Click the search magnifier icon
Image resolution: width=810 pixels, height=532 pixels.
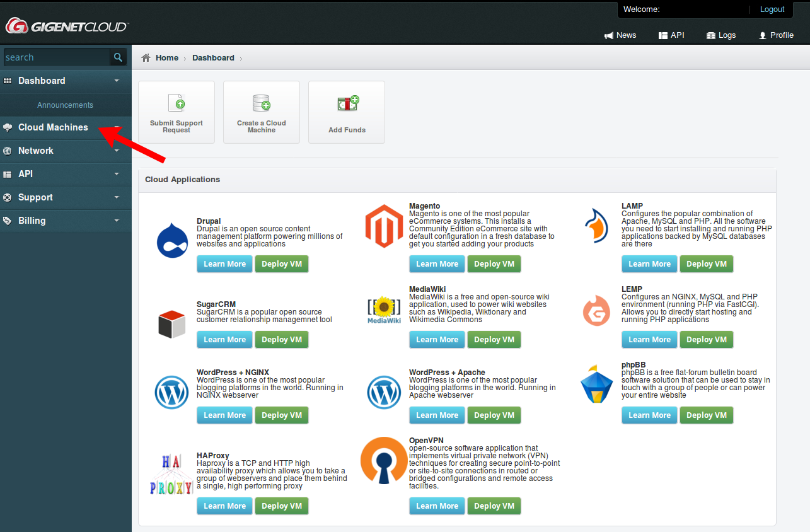point(118,57)
